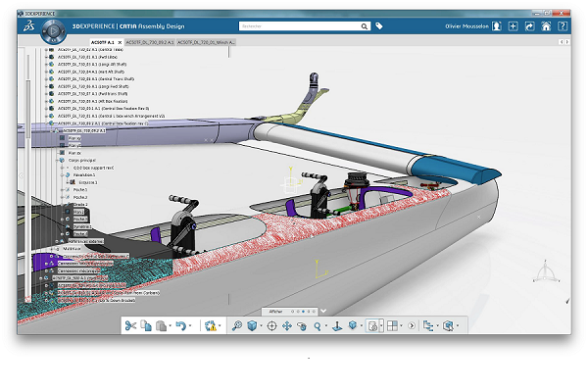The height and width of the screenshot is (392, 588).
Task: Click the highlighted visualization mode icon
Action: (x=372, y=325)
